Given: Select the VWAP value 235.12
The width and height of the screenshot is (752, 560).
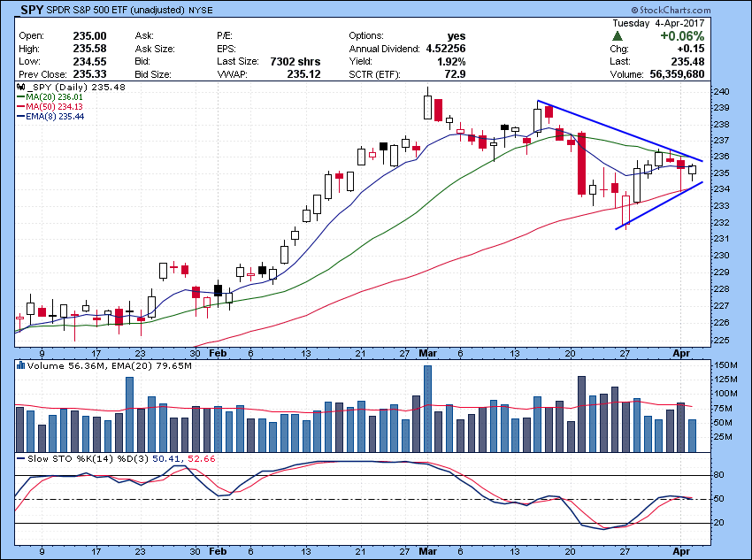Looking at the screenshot, I should pyautogui.click(x=304, y=74).
